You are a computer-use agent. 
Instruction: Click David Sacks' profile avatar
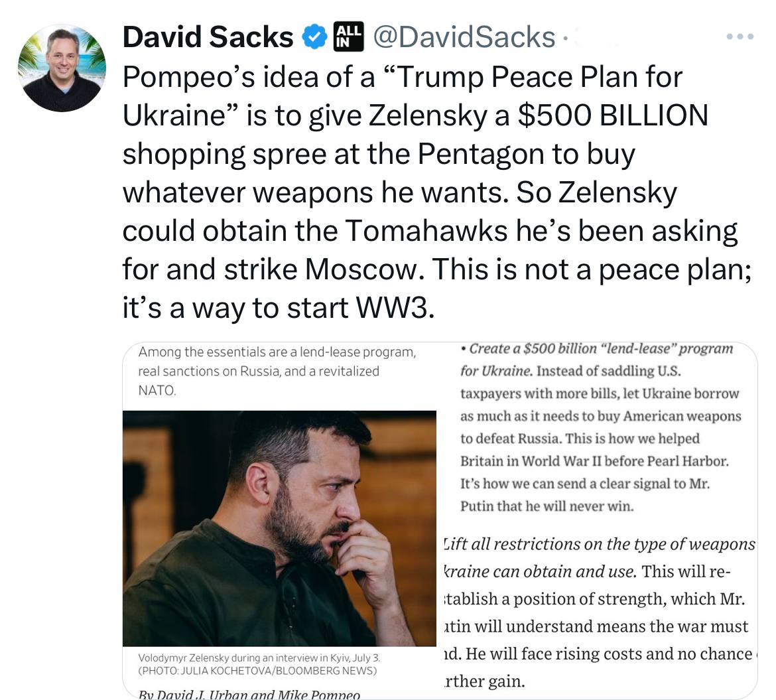tap(62, 67)
